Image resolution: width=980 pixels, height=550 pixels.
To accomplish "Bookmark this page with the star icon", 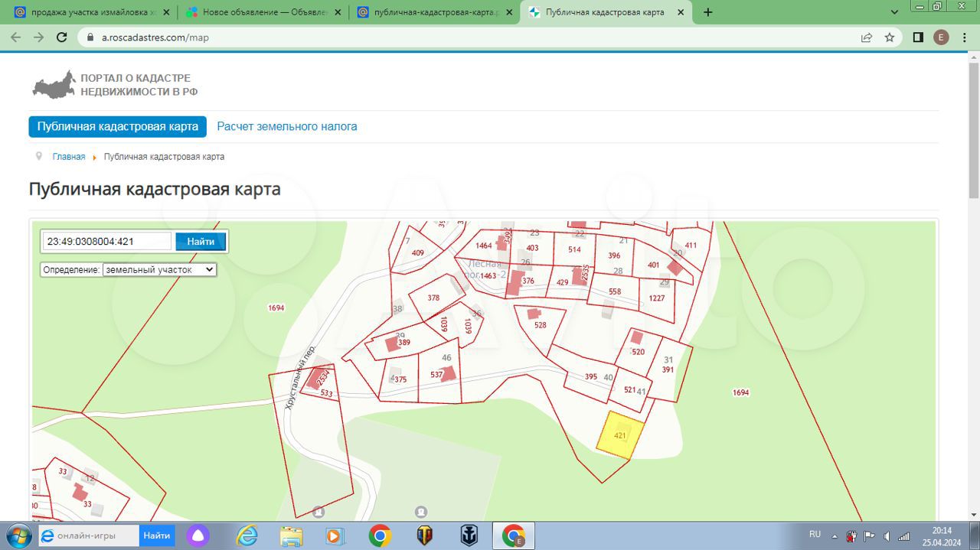I will [x=890, y=37].
